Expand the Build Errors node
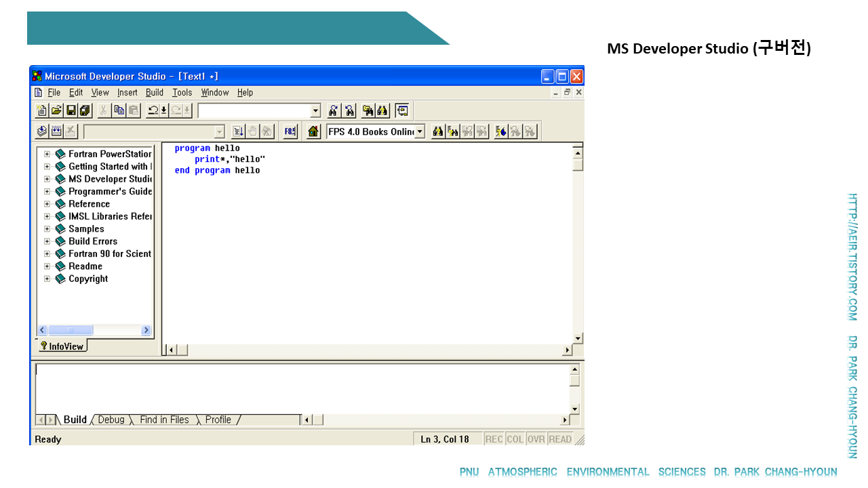This screenshot has height=488, width=868. tap(47, 241)
